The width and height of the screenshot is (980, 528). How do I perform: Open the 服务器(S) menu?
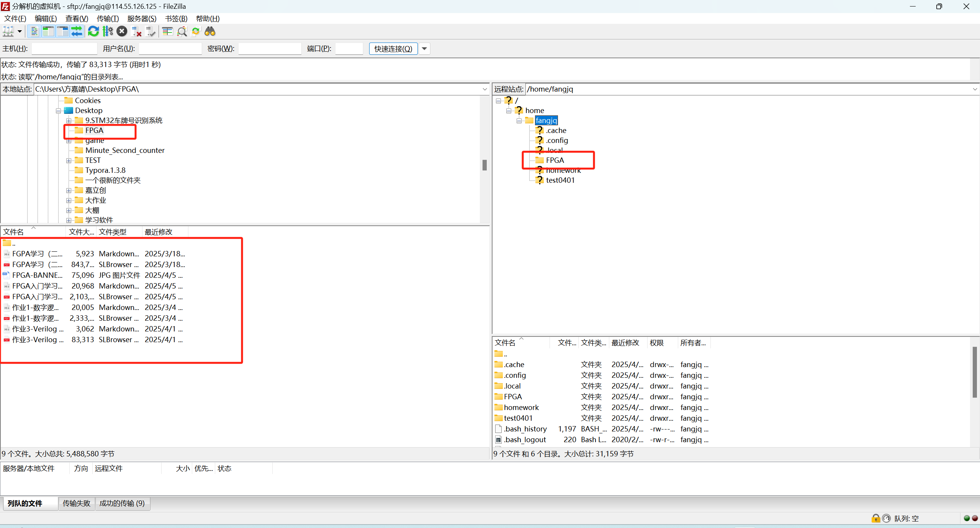(142, 18)
